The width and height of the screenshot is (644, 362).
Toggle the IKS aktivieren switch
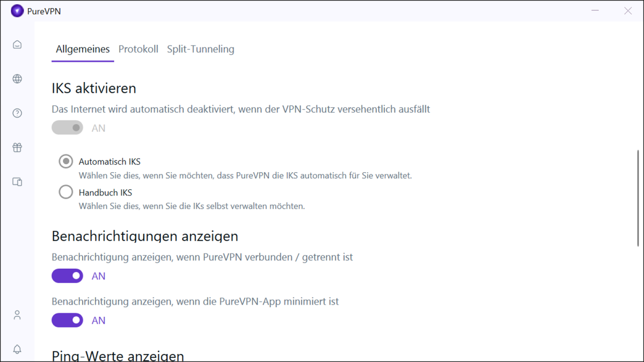(68, 128)
